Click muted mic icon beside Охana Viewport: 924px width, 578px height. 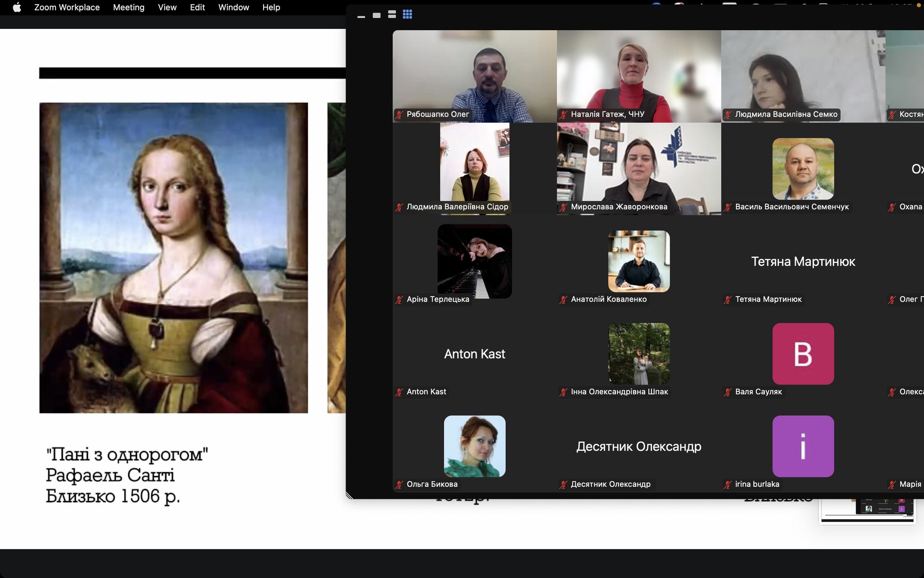click(x=892, y=207)
